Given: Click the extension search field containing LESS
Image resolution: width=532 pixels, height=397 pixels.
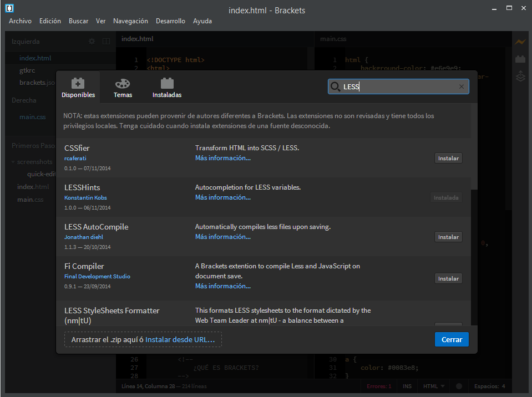Looking at the screenshot, I should pyautogui.click(x=399, y=86).
